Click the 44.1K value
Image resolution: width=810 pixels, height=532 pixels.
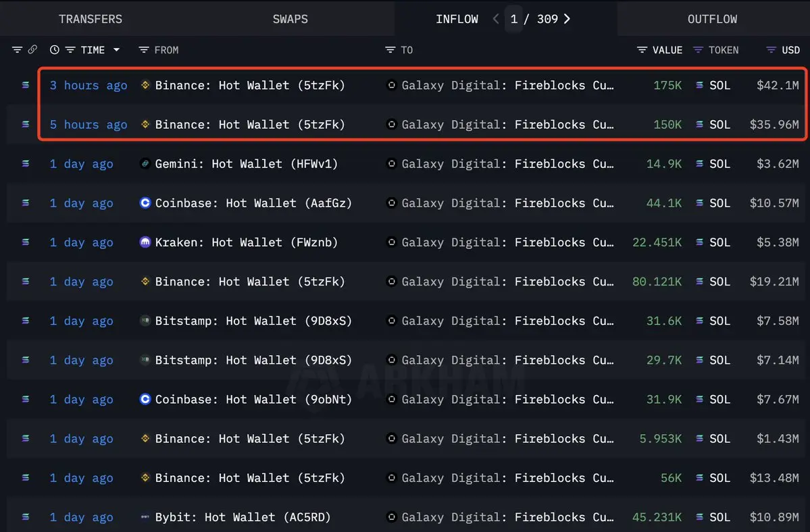pyautogui.click(x=664, y=203)
